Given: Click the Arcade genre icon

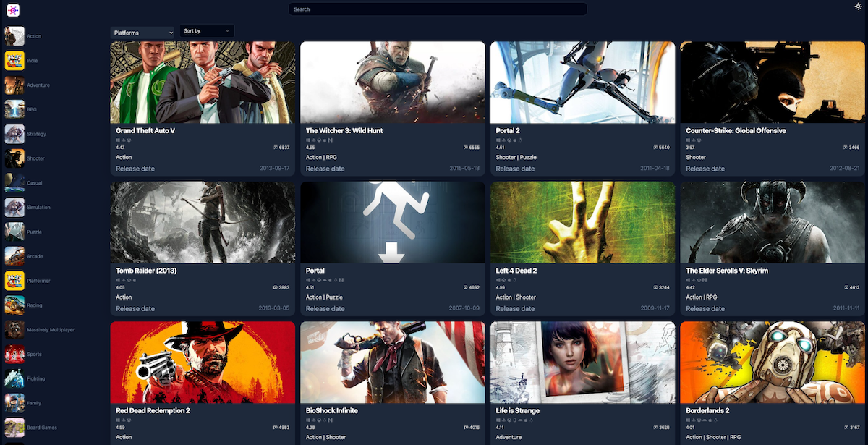Looking at the screenshot, I should tap(14, 256).
